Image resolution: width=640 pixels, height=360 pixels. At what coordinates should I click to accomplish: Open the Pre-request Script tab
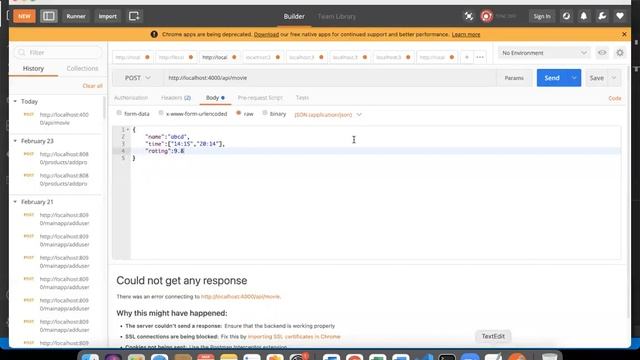[260, 98]
